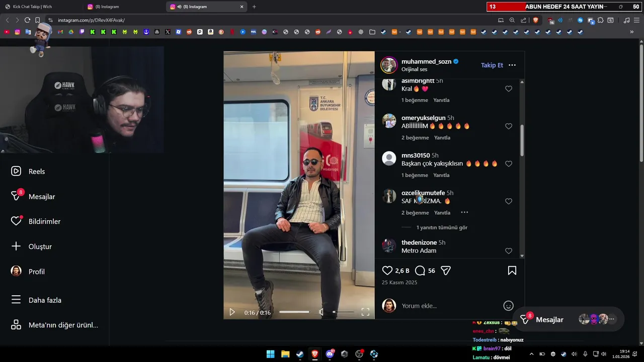Click the address bar URL

pyautogui.click(x=91, y=20)
